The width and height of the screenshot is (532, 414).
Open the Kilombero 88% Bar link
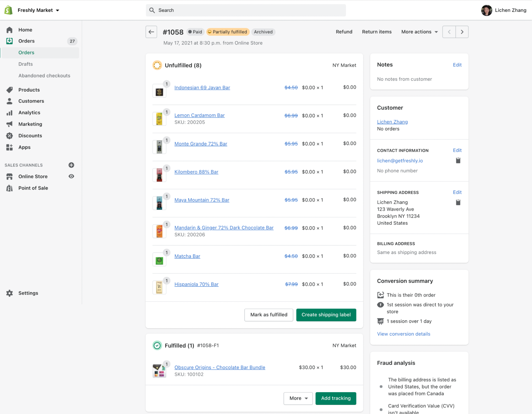click(x=196, y=172)
